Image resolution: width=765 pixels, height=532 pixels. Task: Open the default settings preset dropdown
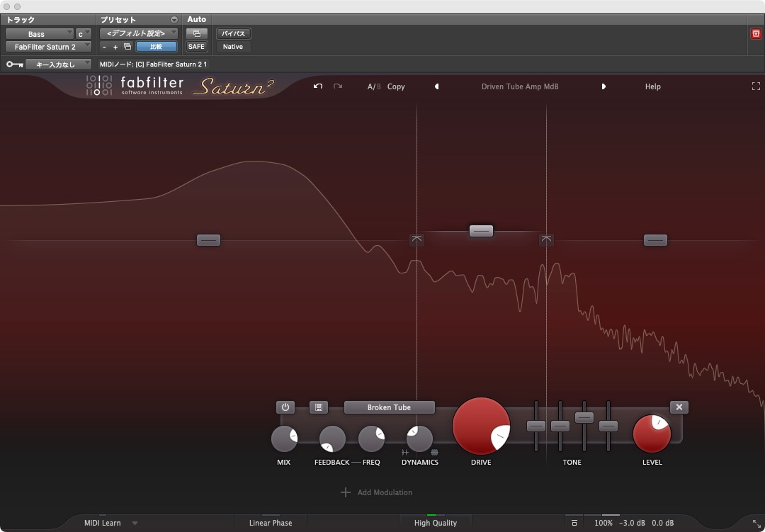pos(139,34)
